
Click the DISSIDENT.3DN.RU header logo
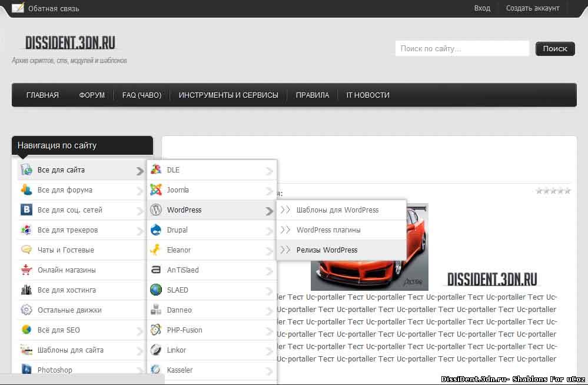click(x=70, y=43)
